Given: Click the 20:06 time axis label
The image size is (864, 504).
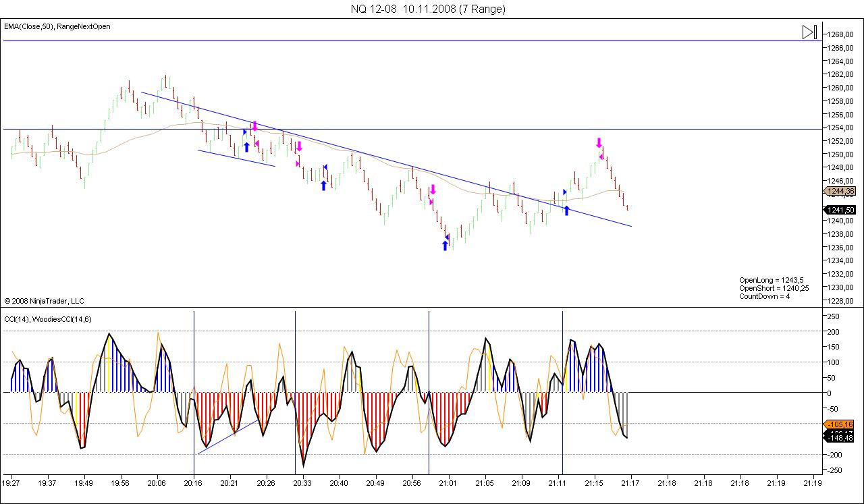Looking at the screenshot, I should click(157, 483).
